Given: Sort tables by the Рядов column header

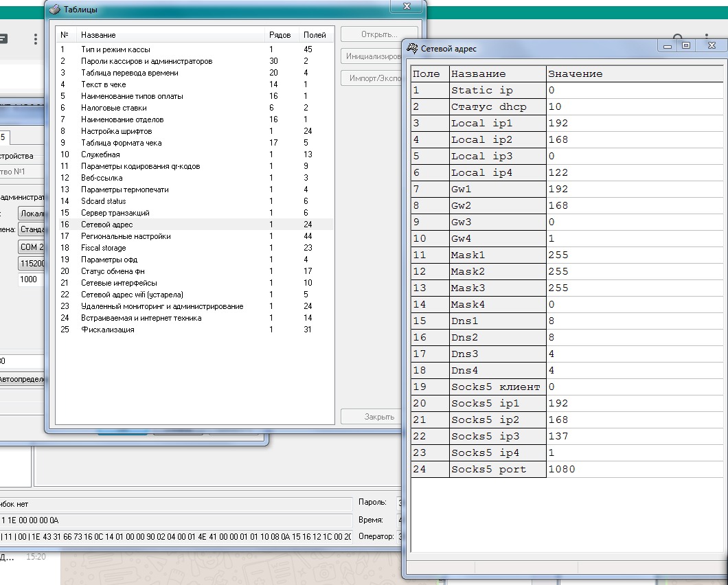Looking at the screenshot, I should pos(280,35).
